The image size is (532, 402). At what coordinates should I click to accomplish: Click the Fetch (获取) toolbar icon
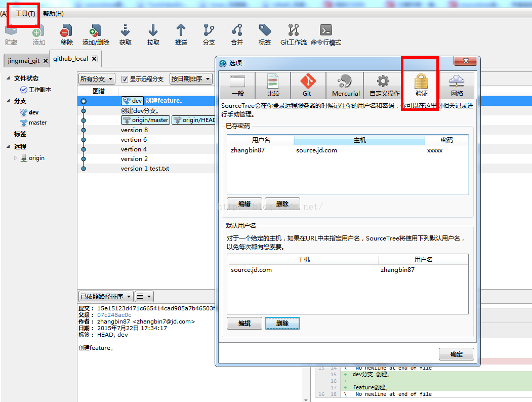click(125, 34)
